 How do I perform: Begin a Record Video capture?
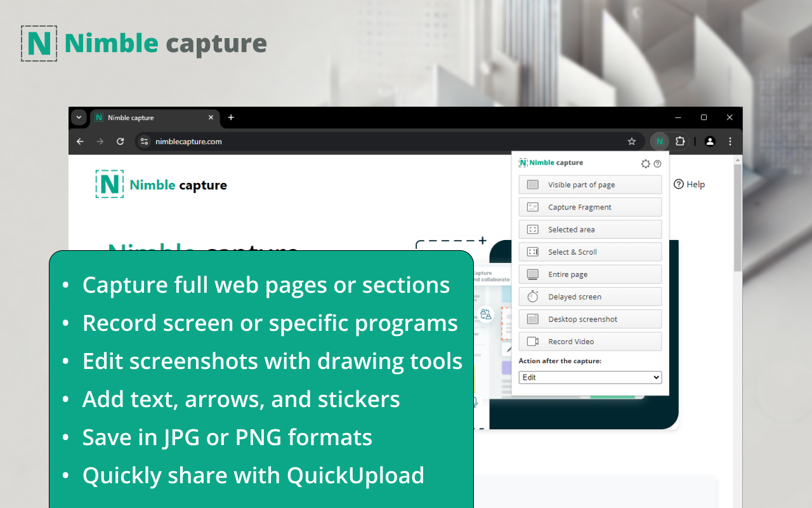coord(590,341)
